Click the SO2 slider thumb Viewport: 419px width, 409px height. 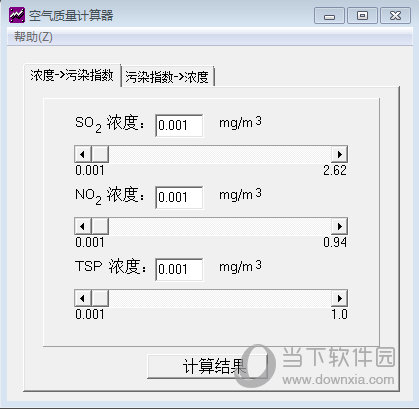(100, 154)
